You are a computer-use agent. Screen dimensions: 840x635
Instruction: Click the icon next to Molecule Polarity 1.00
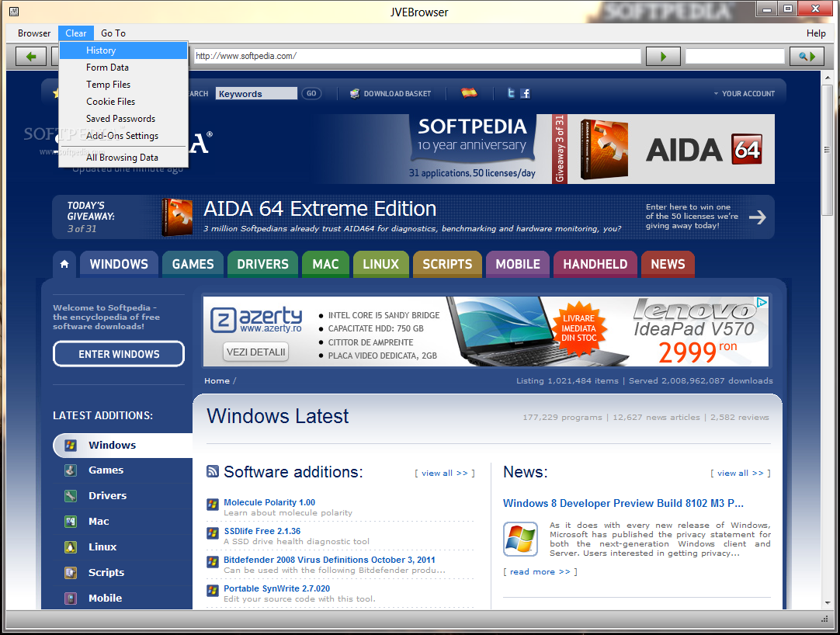213,505
